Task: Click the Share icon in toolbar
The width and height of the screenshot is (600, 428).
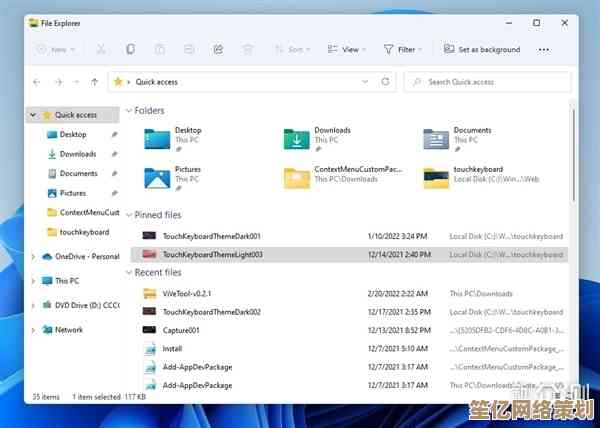Action: tap(218, 49)
